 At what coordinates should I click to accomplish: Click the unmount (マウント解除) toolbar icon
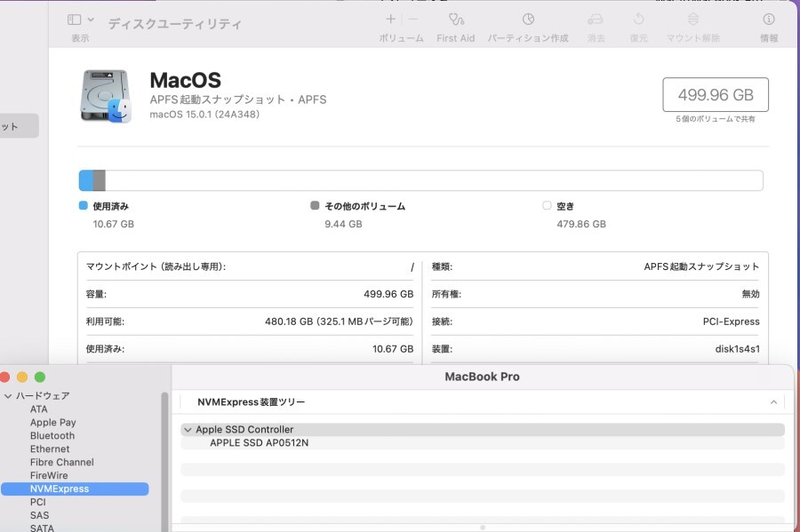click(692, 20)
